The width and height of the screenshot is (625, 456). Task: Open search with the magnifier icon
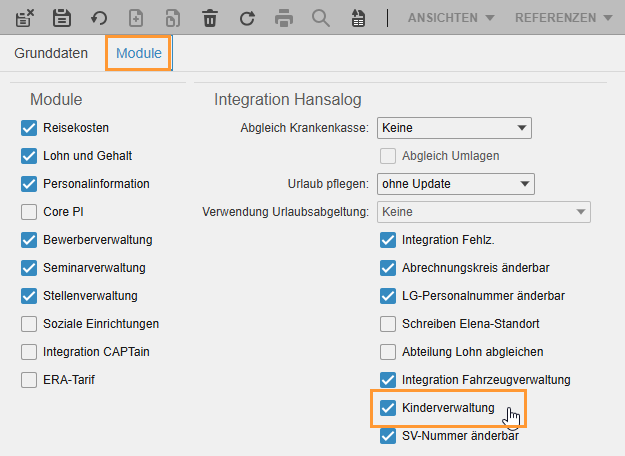click(x=321, y=18)
